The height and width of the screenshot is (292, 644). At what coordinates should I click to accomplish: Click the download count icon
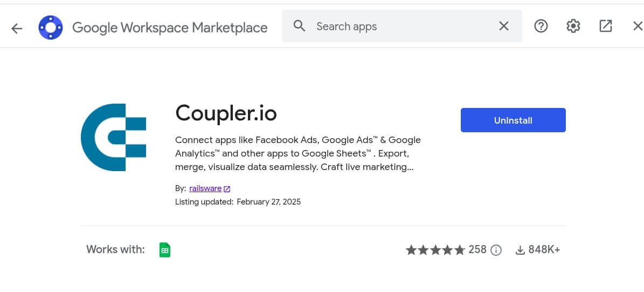tap(520, 250)
